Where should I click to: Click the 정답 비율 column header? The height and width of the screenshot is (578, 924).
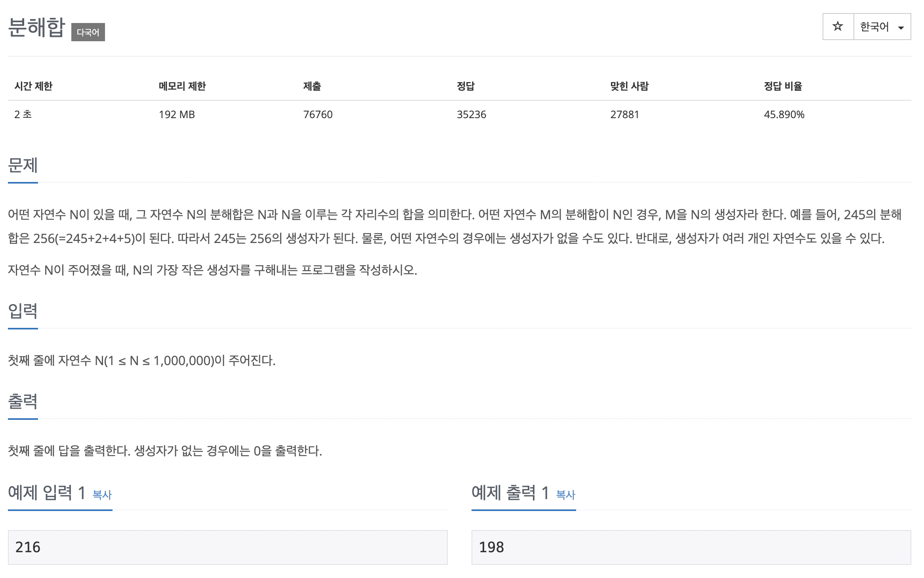[783, 86]
